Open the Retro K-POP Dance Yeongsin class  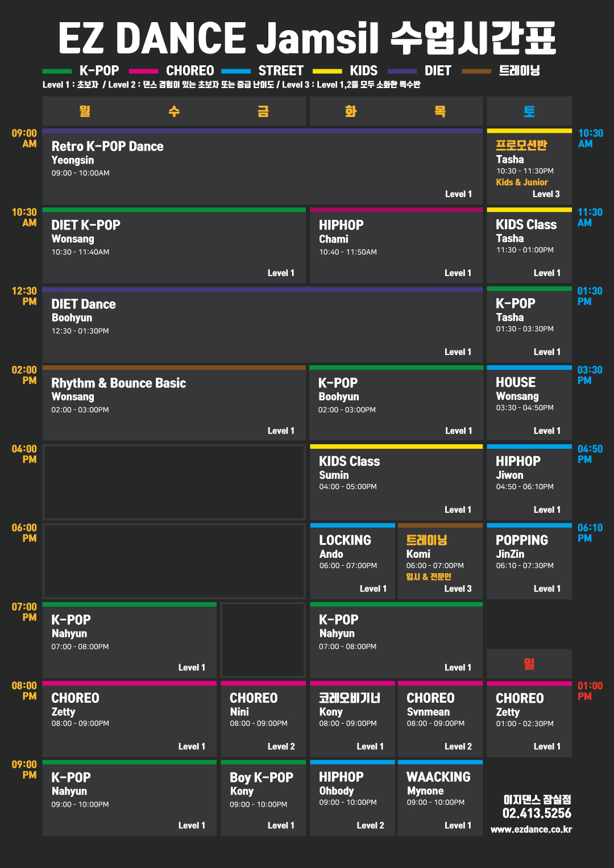[262, 166]
